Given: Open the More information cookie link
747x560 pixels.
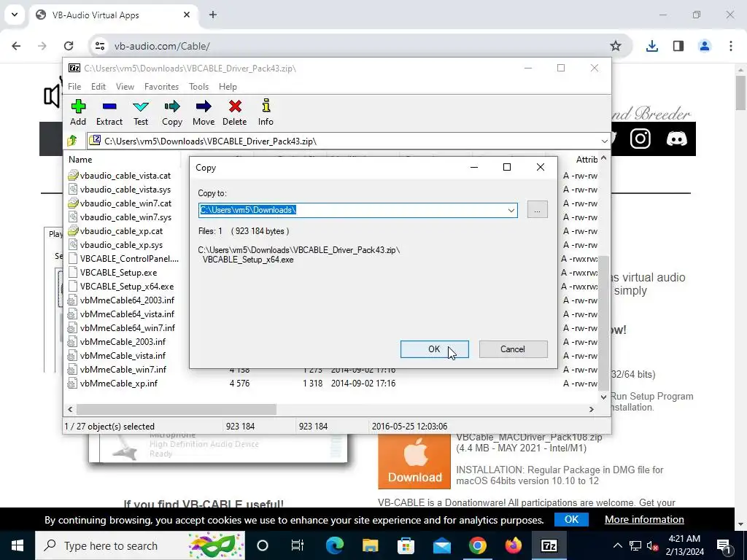Looking at the screenshot, I should [644, 519].
